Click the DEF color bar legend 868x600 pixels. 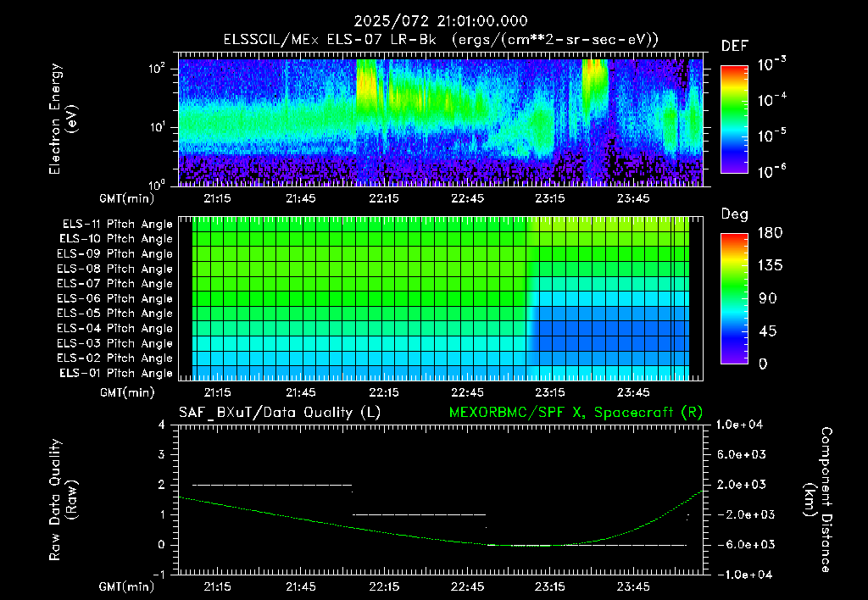pos(734,119)
